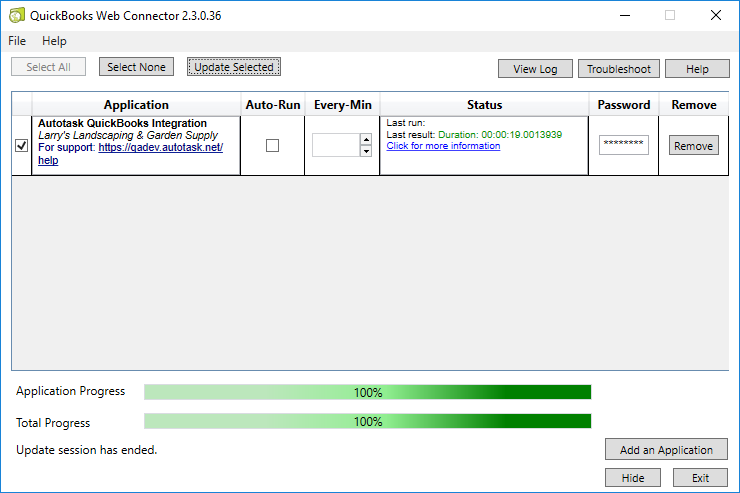740x493 pixels.
Task: Enable the Auto-Run checkbox for Autotask
Action: pos(272,146)
